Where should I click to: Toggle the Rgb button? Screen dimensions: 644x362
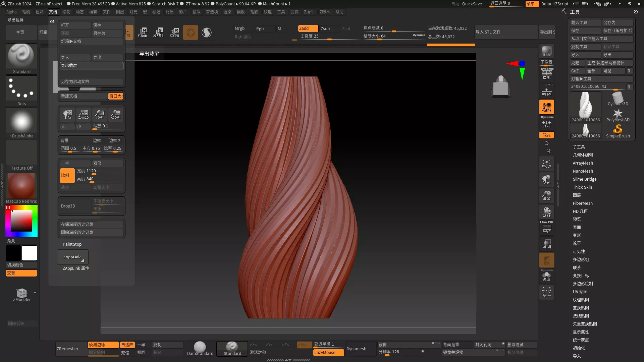pyautogui.click(x=265, y=28)
